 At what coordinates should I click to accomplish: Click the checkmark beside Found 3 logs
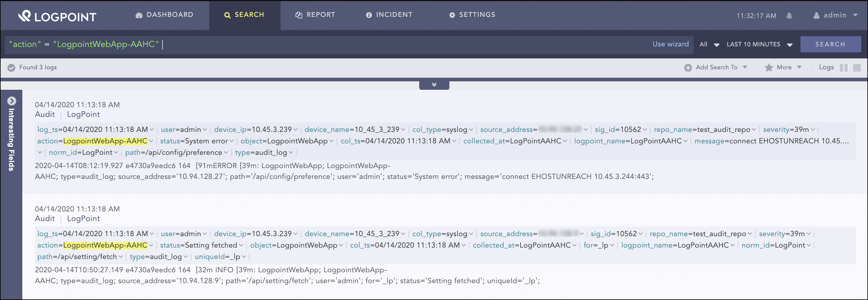click(x=11, y=67)
